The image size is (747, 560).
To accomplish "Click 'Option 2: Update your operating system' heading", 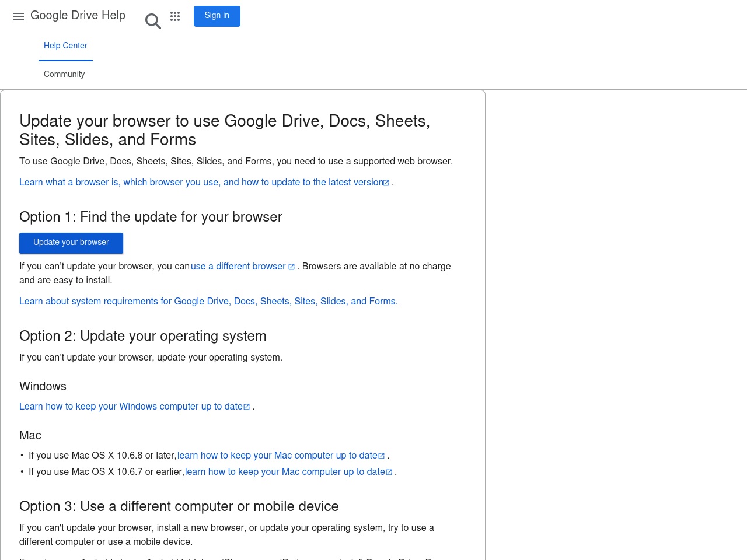I will (x=143, y=336).
